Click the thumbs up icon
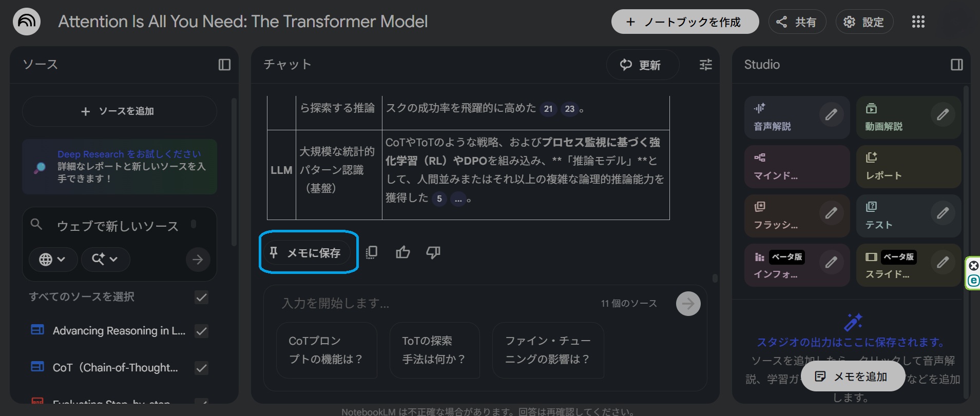The image size is (980, 416). point(403,252)
